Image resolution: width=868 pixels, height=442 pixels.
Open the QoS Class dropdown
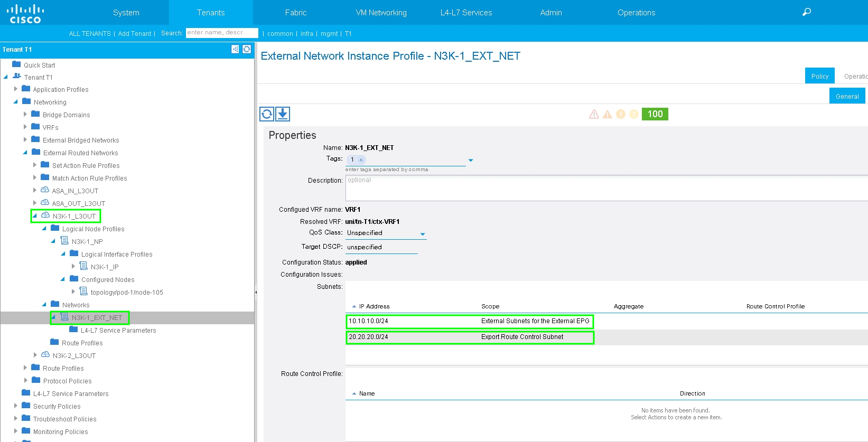tap(422, 234)
